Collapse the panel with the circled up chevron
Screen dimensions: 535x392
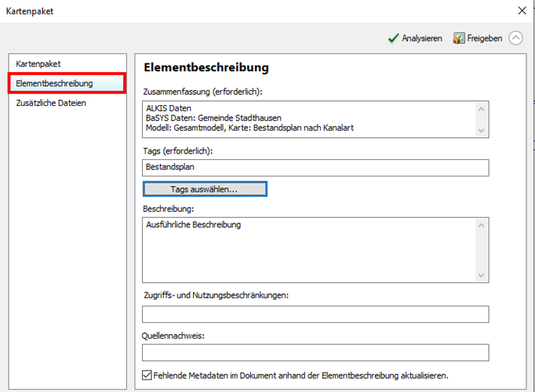(515, 38)
